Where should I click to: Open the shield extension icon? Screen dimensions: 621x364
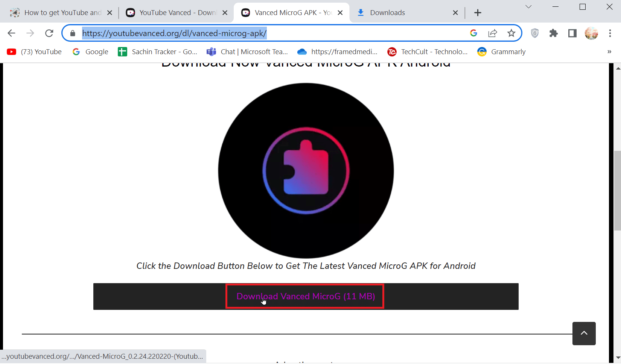535,33
